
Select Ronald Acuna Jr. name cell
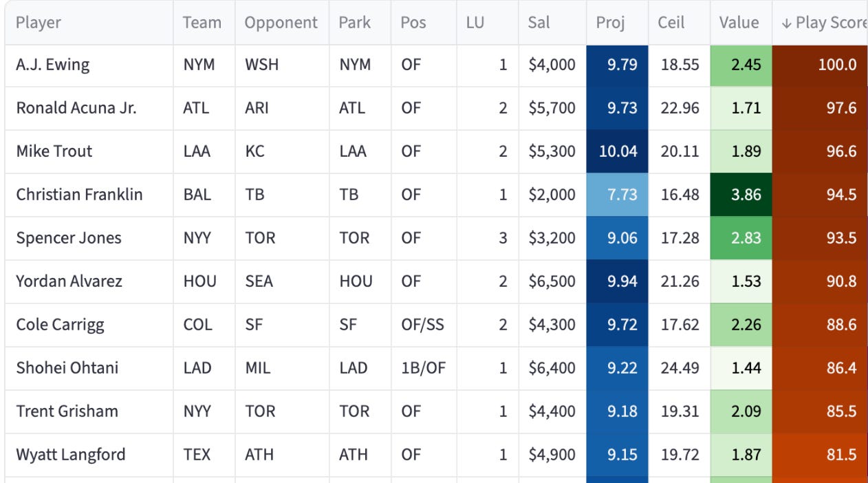coord(89,108)
